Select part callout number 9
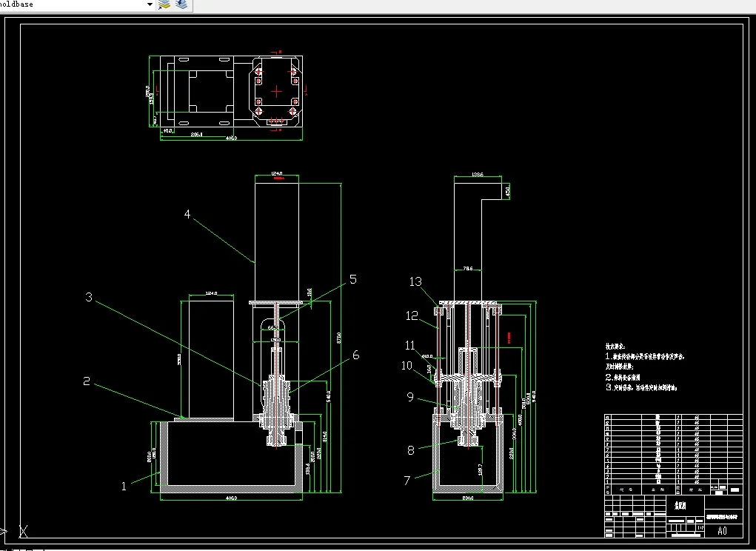The width and height of the screenshot is (756, 551). click(410, 397)
